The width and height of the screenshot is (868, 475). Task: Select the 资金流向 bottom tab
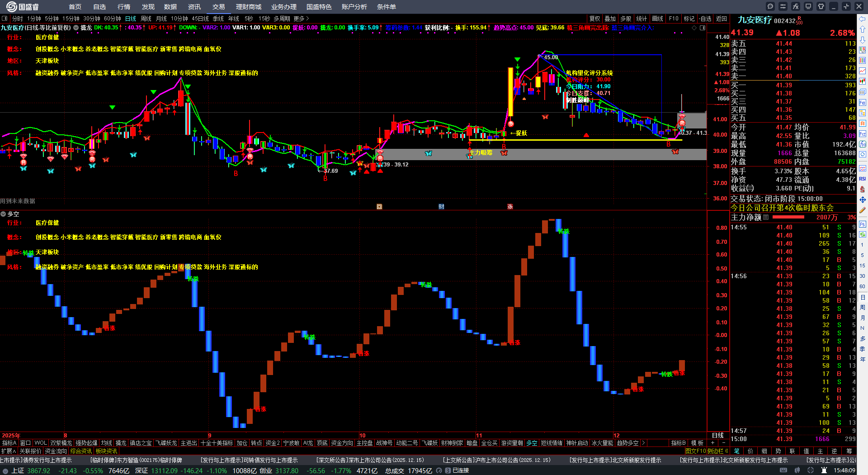56,451
